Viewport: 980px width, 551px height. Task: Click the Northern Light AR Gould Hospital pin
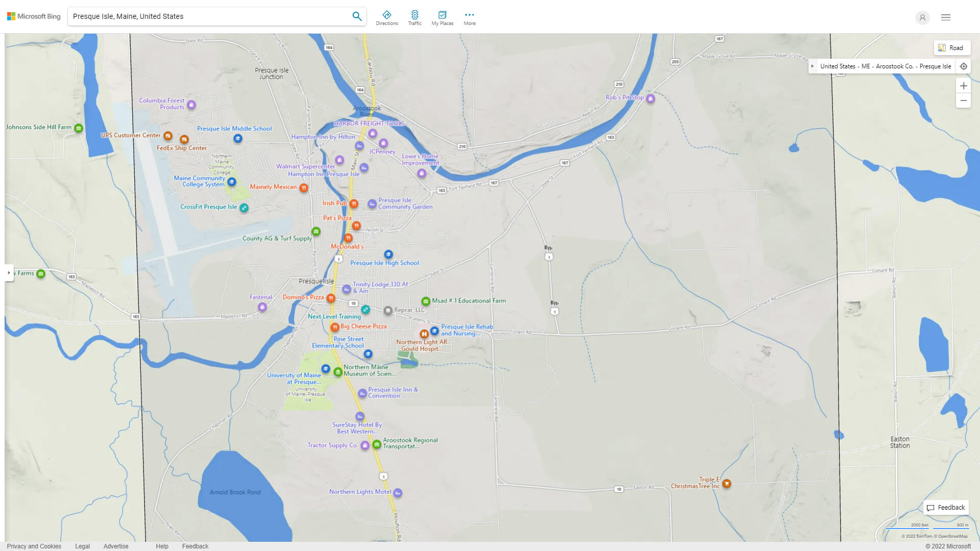pos(424,334)
